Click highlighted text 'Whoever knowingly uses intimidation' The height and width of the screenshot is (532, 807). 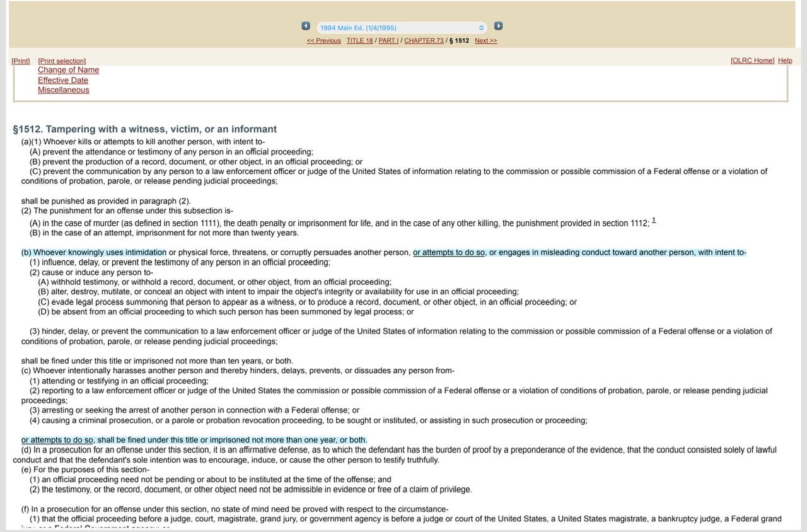coord(100,252)
